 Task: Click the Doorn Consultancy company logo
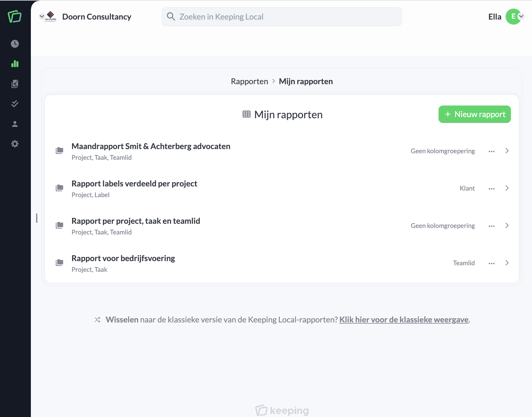tap(50, 17)
